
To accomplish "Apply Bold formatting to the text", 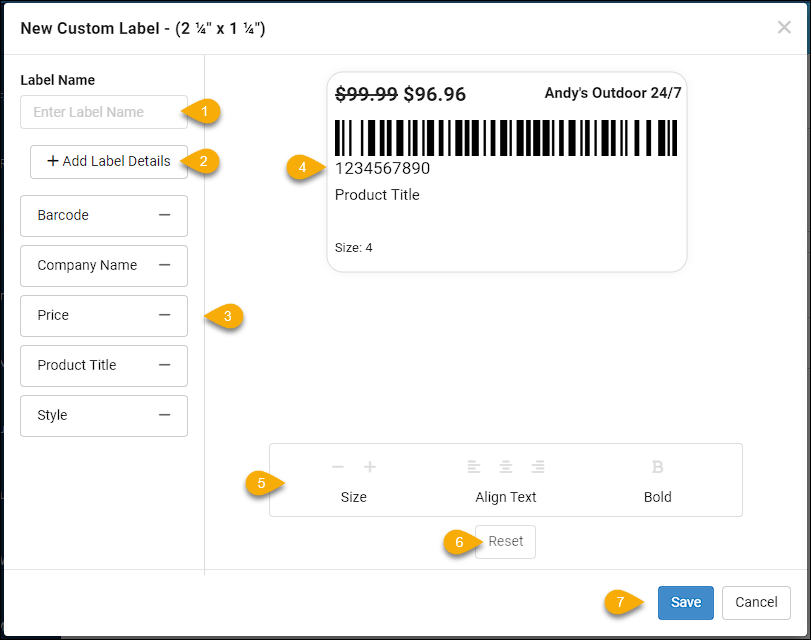I will (657, 466).
